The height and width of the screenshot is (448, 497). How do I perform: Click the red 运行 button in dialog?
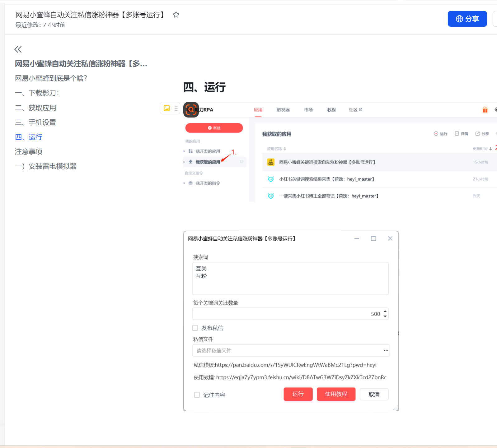click(298, 394)
